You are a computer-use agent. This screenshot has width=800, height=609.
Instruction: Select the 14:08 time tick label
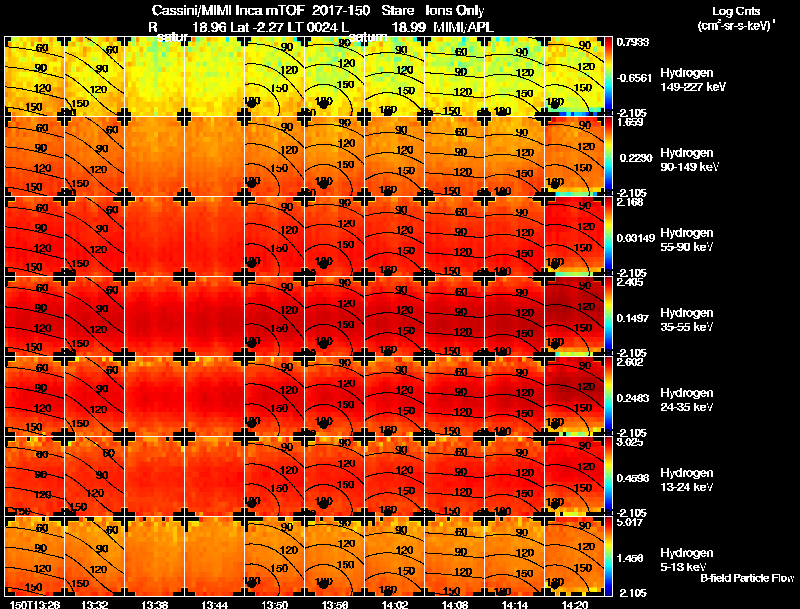pyautogui.click(x=455, y=604)
